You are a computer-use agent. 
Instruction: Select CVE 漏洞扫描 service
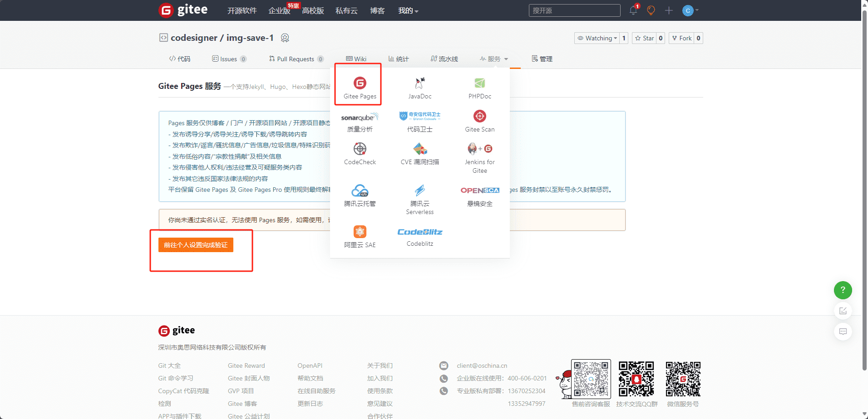pyautogui.click(x=419, y=154)
